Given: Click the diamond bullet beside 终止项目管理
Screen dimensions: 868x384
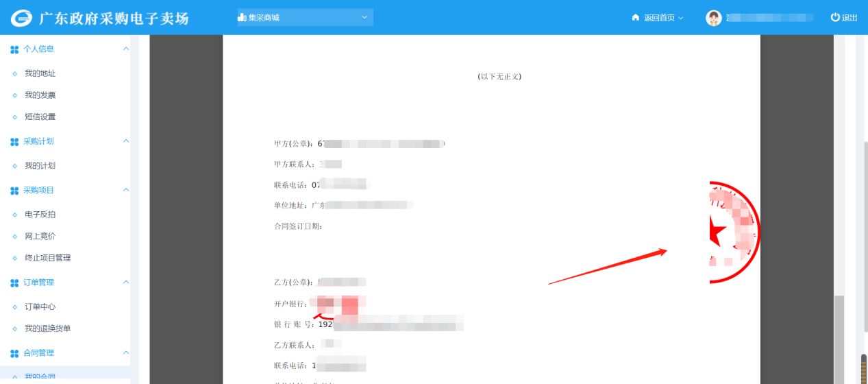Looking at the screenshot, I should point(15,259).
